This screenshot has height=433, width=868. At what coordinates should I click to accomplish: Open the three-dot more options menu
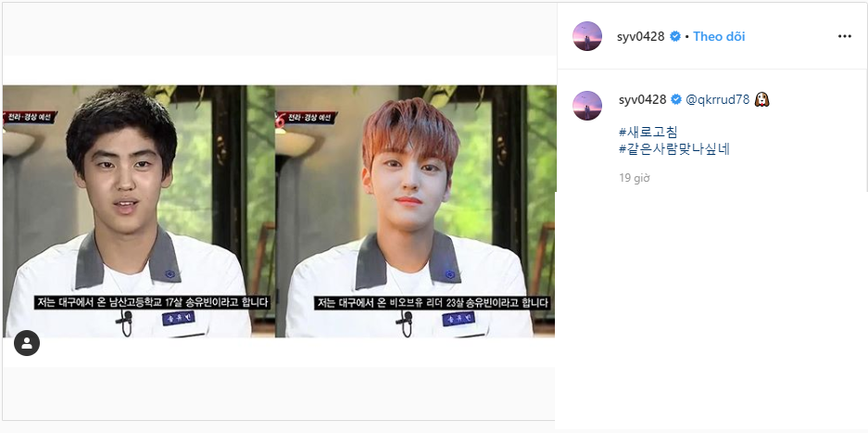pos(844,36)
